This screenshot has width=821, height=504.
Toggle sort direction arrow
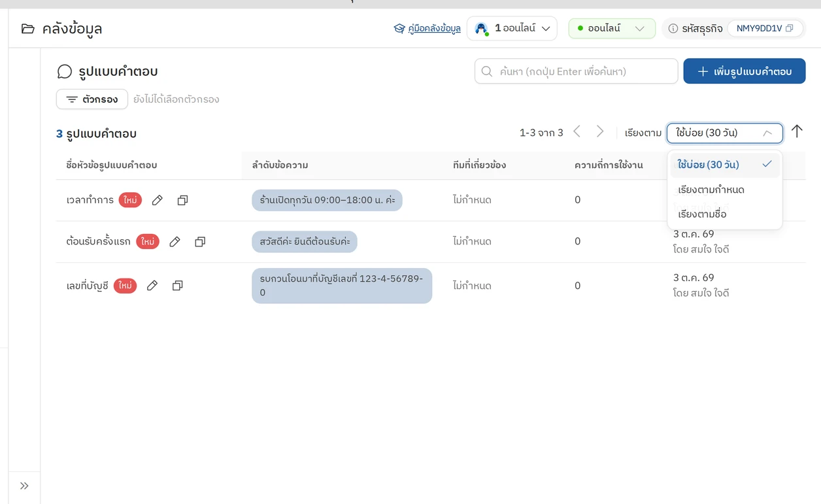797,131
